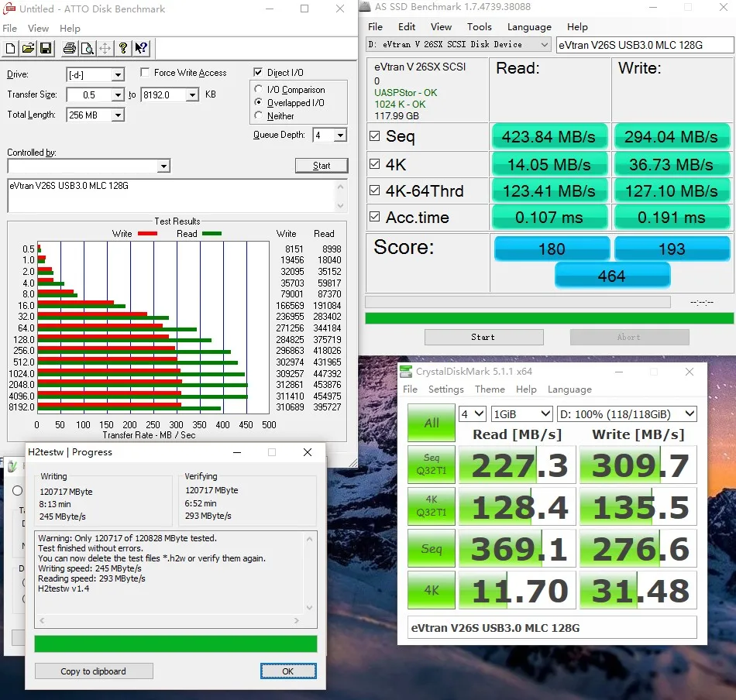Image resolution: width=736 pixels, height=700 pixels.
Task: Open ATTO View menu
Action: click(x=38, y=28)
